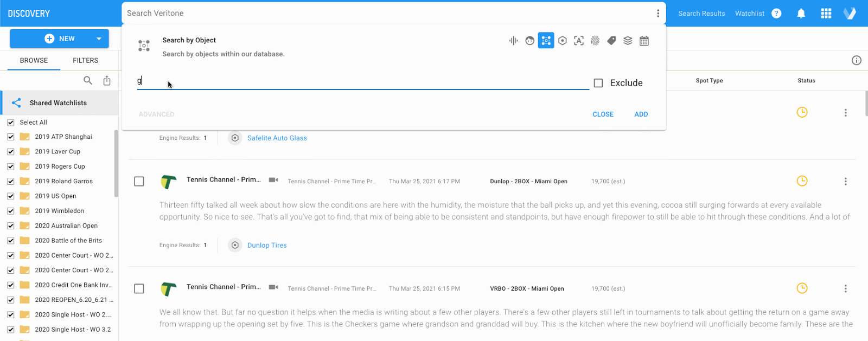The width and height of the screenshot is (868, 341).
Task: Open the NEW button dropdown arrow
Action: point(99,38)
